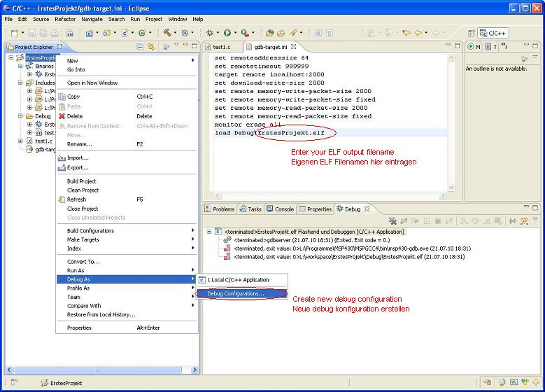Image resolution: width=545 pixels, height=392 pixels.
Task: Switch to the Console tab
Action: [280, 209]
